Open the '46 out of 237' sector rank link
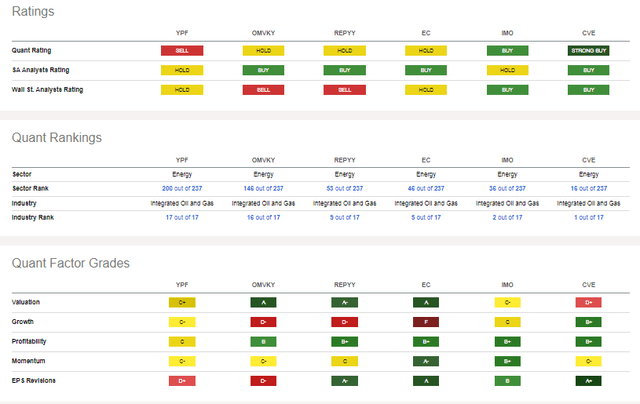Screen dimensions: 640x404 coord(426,189)
